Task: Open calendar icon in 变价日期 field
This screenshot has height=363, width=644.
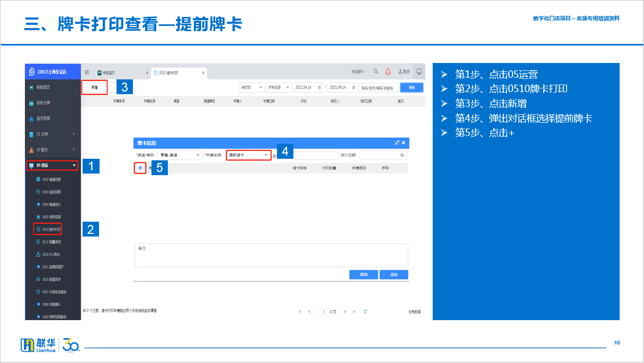Action: pyautogui.click(x=402, y=155)
